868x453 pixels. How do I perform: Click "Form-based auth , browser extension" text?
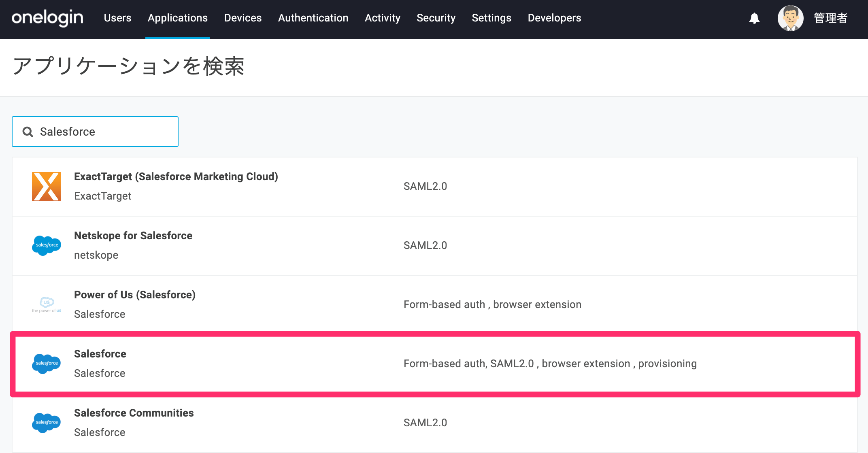coord(492,304)
